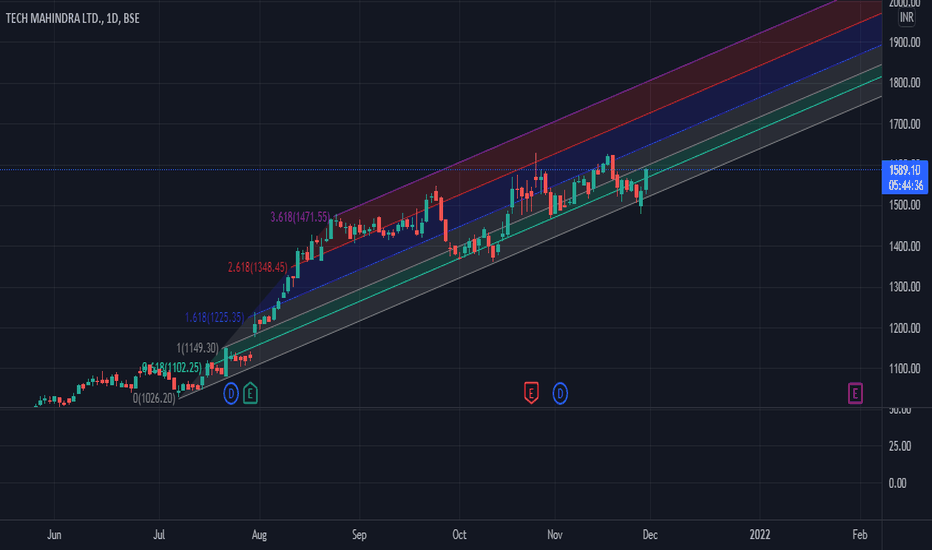
Task: Click price axis value 1500.00
Action: [905, 205]
